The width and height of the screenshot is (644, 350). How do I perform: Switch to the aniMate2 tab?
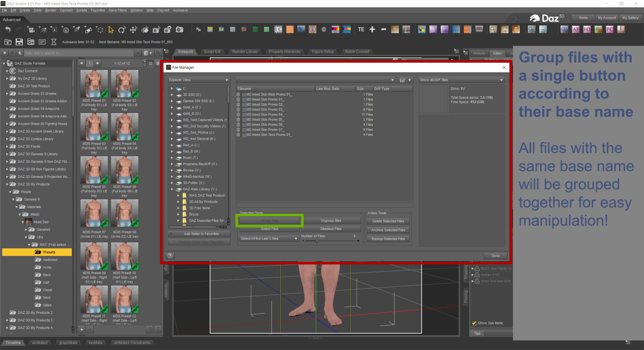click(x=40, y=343)
